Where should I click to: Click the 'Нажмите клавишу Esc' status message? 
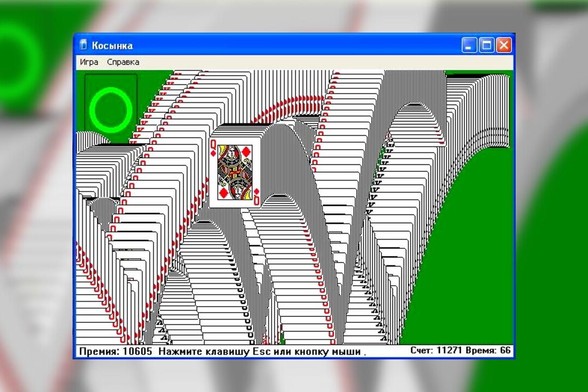click(262, 352)
